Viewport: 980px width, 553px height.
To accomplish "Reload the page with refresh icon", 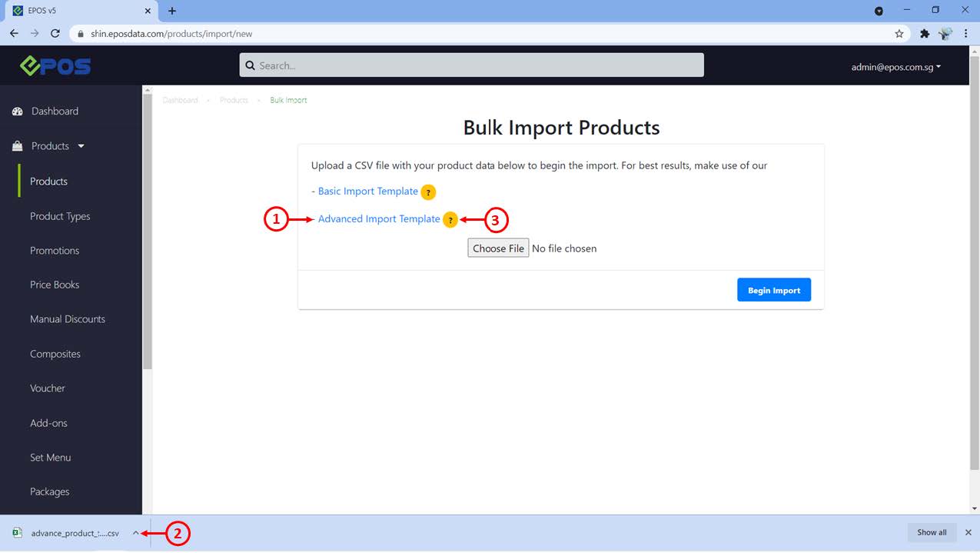I will 55,34.
